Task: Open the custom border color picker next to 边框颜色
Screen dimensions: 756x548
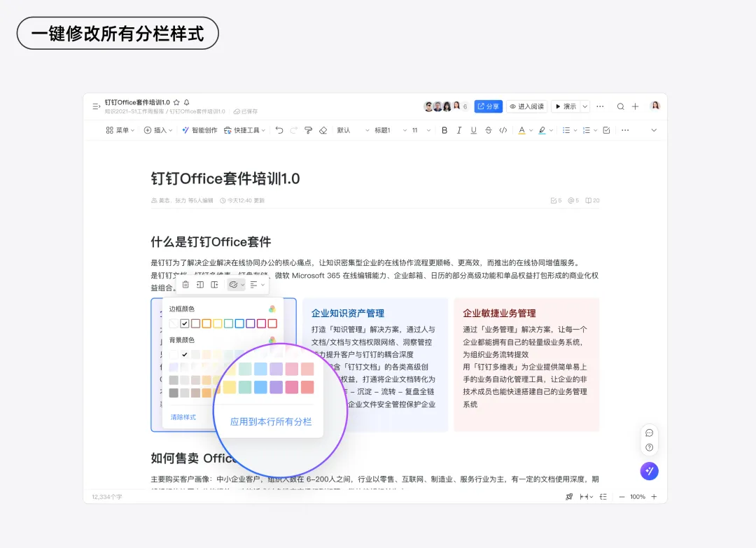Action: point(272,309)
